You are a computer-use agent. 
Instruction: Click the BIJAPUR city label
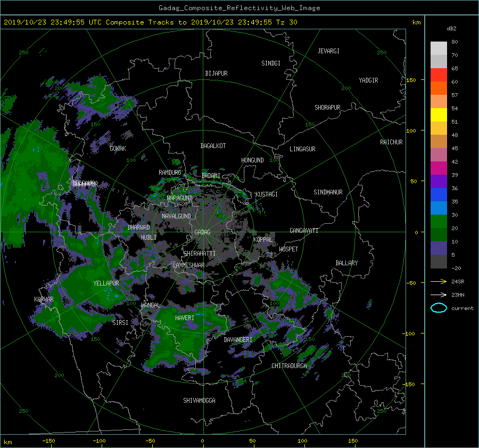(216, 74)
